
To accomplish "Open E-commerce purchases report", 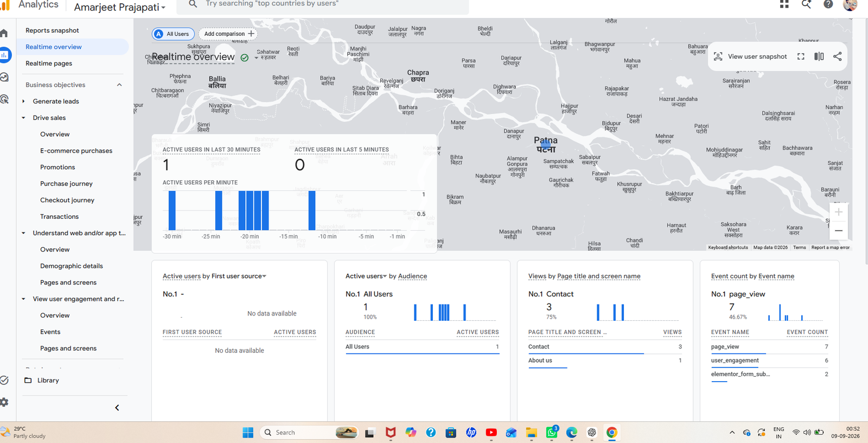I will [76, 151].
